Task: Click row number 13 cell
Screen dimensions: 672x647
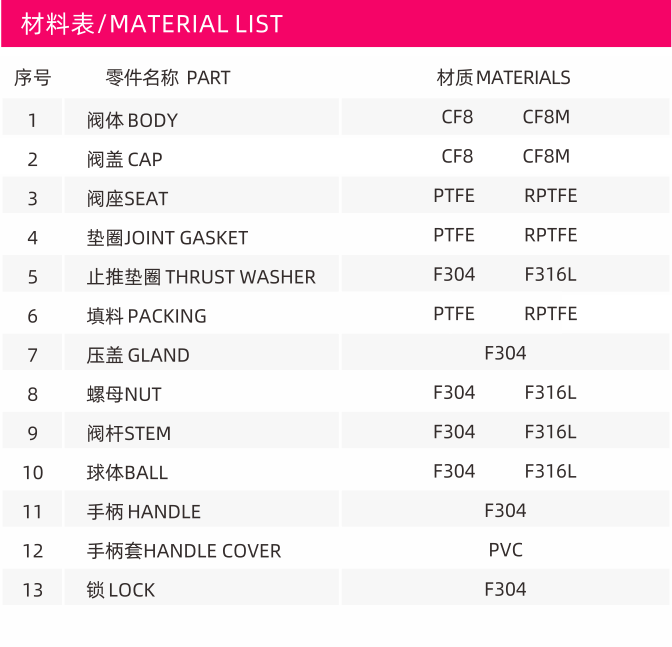Action: click(32, 587)
